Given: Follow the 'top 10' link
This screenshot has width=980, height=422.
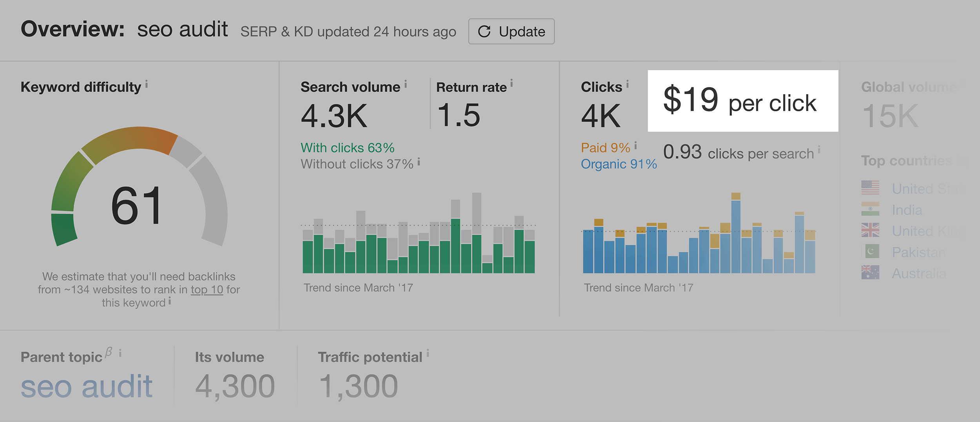Looking at the screenshot, I should [207, 290].
